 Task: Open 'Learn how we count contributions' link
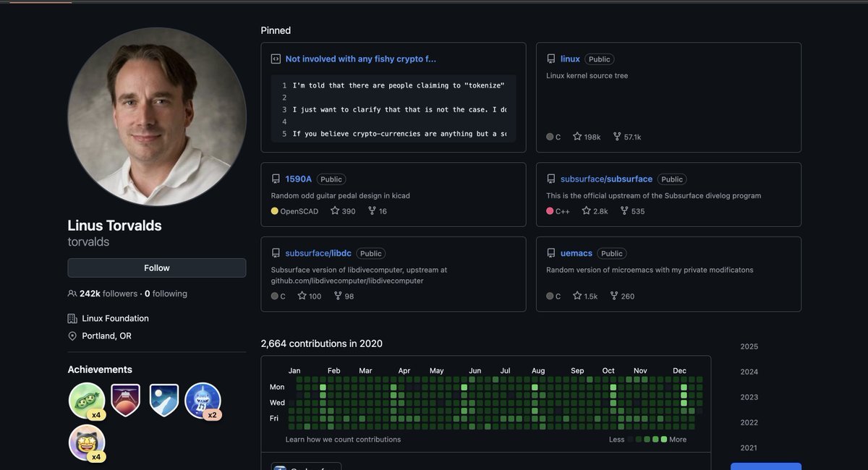point(343,439)
